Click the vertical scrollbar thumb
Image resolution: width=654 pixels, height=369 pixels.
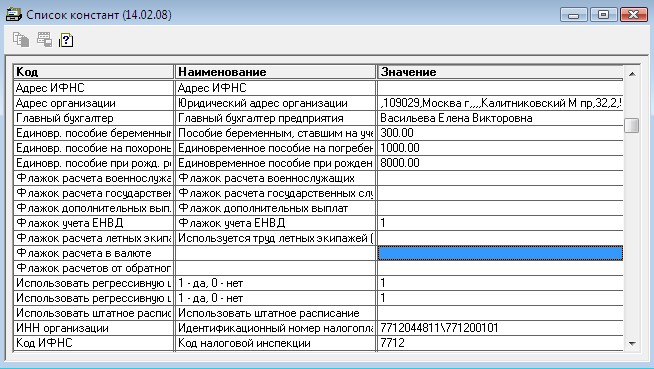click(x=632, y=126)
